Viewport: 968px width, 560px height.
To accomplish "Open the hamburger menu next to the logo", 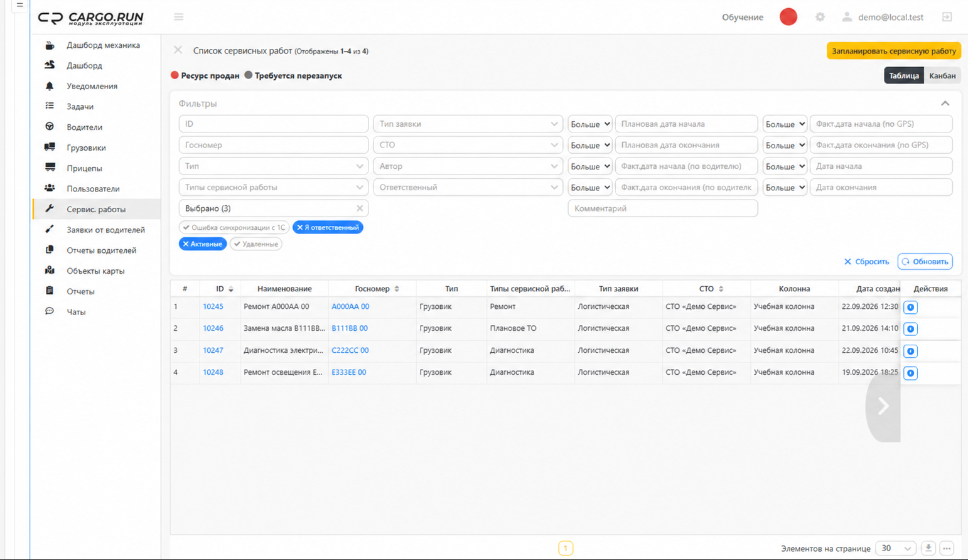I will [x=179, y=17].
